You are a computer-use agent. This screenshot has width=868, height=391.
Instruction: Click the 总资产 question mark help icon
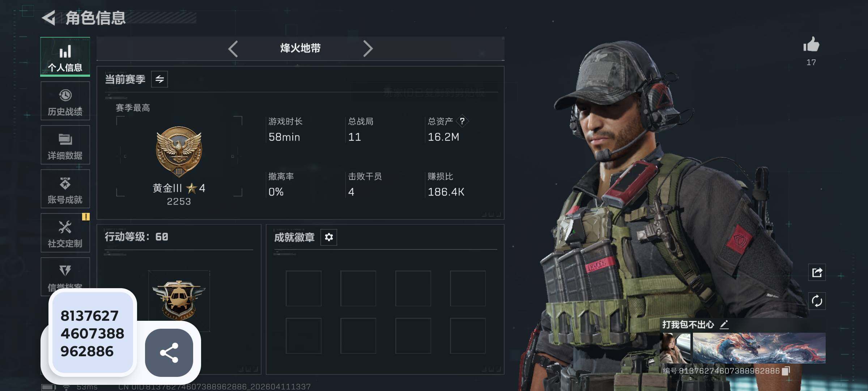[x=462, y=121]
